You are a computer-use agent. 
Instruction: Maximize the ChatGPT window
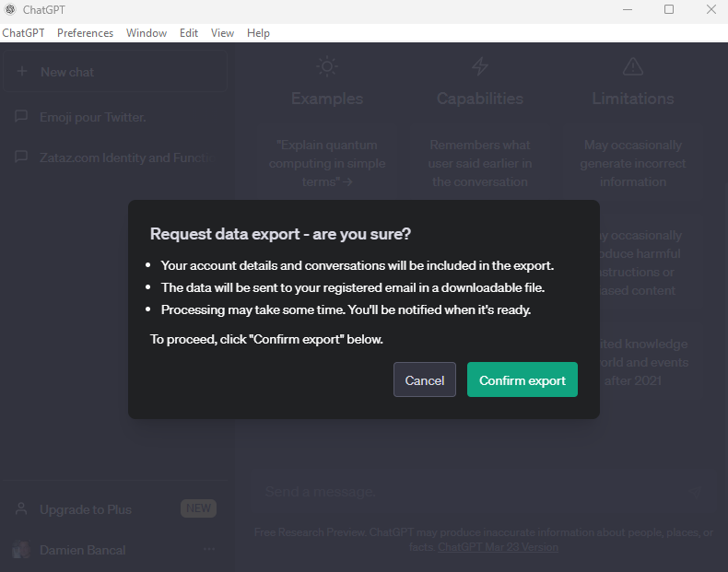tap(669, 10)
